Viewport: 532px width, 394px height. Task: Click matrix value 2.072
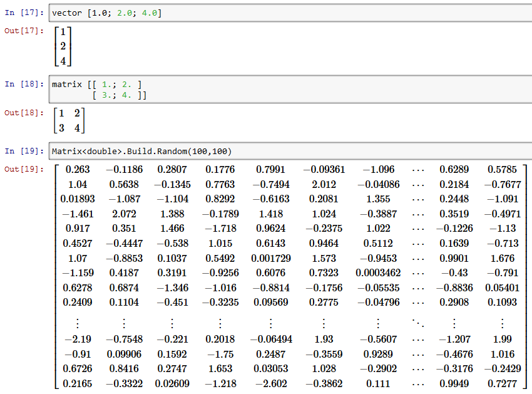tap(124, 214)
